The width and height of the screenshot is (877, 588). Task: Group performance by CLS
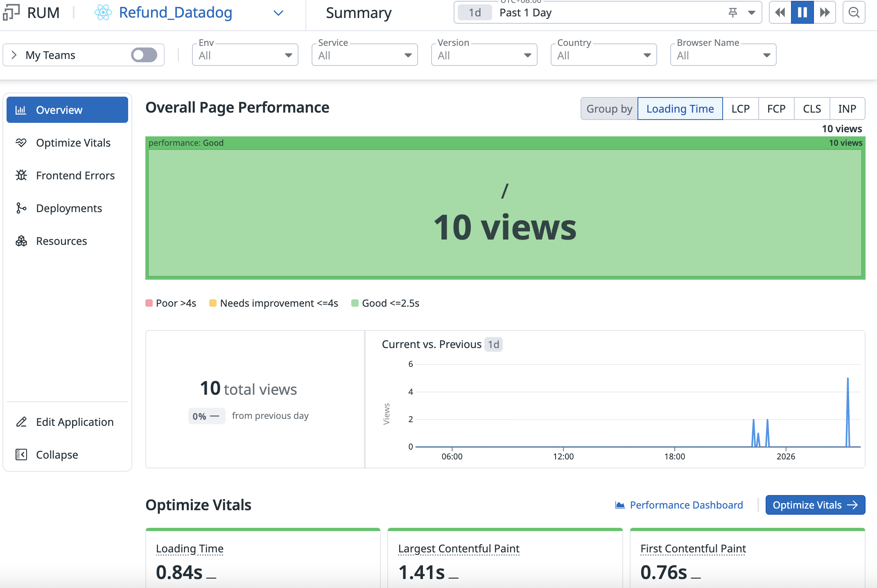811,109
